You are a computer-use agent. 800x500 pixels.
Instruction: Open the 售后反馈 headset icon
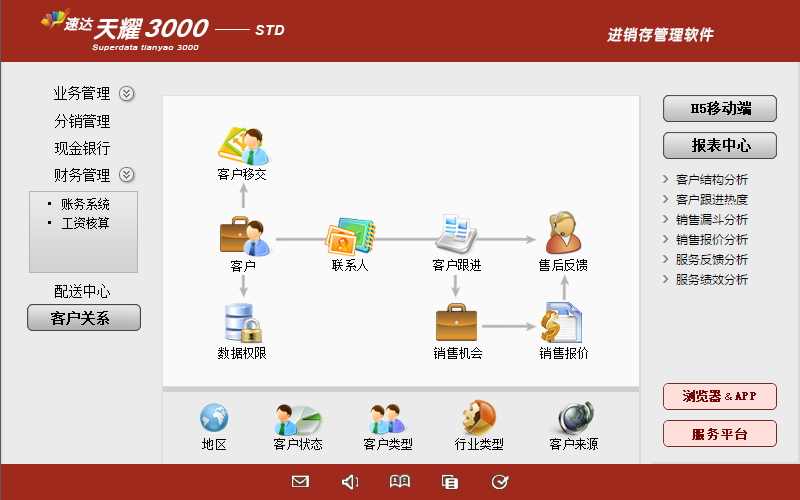[x=563, y=235]
